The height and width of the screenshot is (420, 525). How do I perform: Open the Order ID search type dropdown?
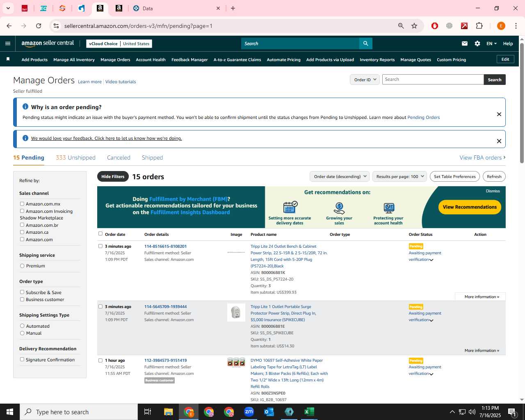(365, 80)
